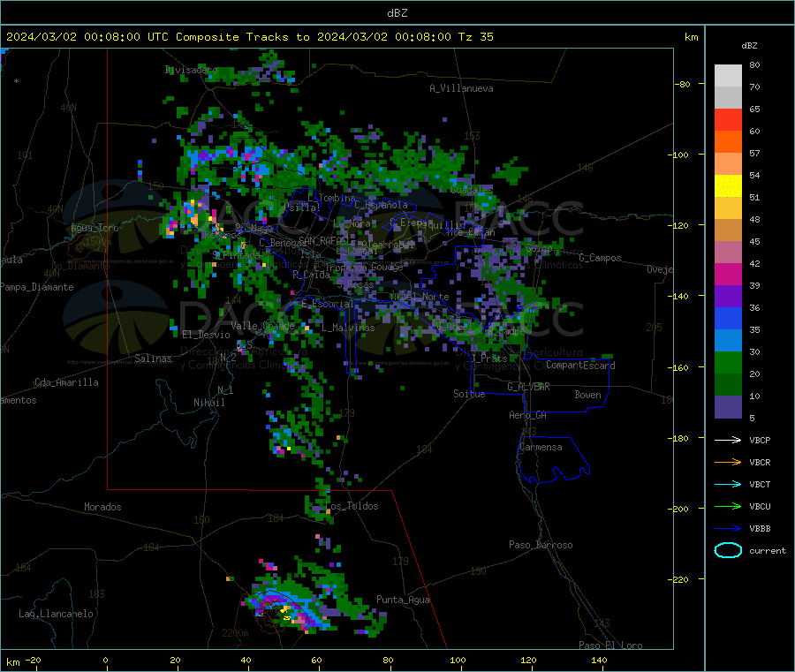Viewport: 795px width, 672px height.
Task: Click the Aero_GA map label
Action: click(528, 415)
